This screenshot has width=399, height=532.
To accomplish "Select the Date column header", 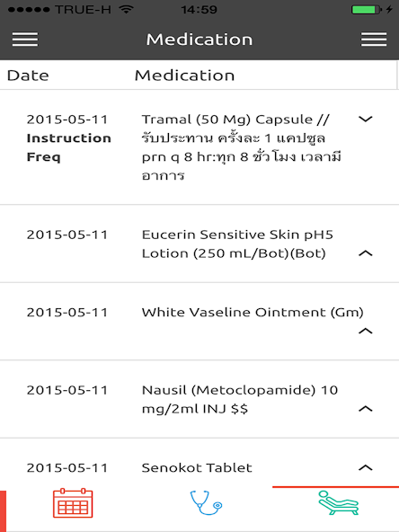I will click(x=28, y=75).
